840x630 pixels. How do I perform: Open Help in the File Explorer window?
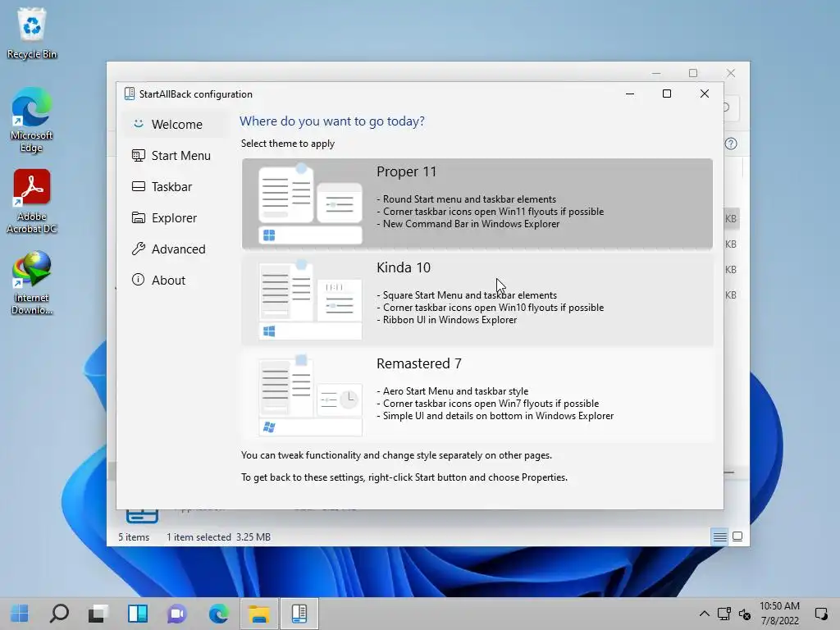[x=731, y=144]
